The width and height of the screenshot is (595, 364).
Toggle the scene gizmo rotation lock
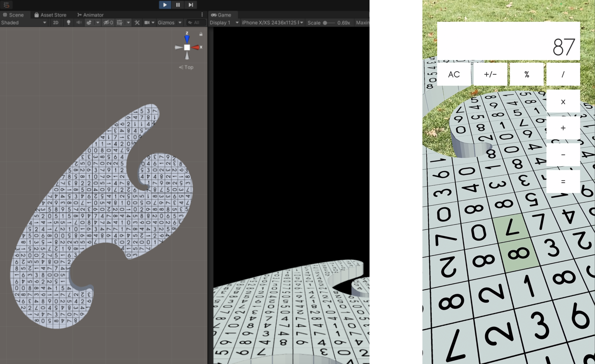(201, 34)
